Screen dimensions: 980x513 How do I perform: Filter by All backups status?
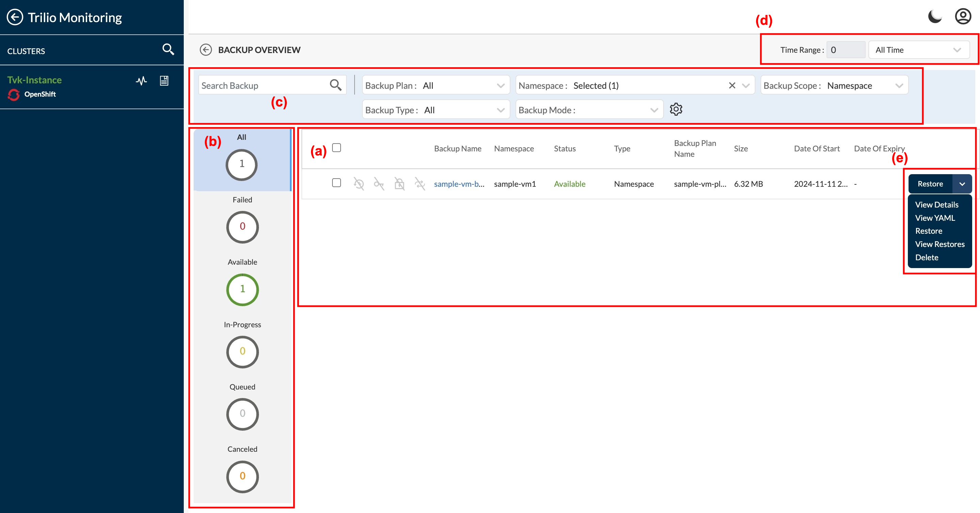pos(242,160)
